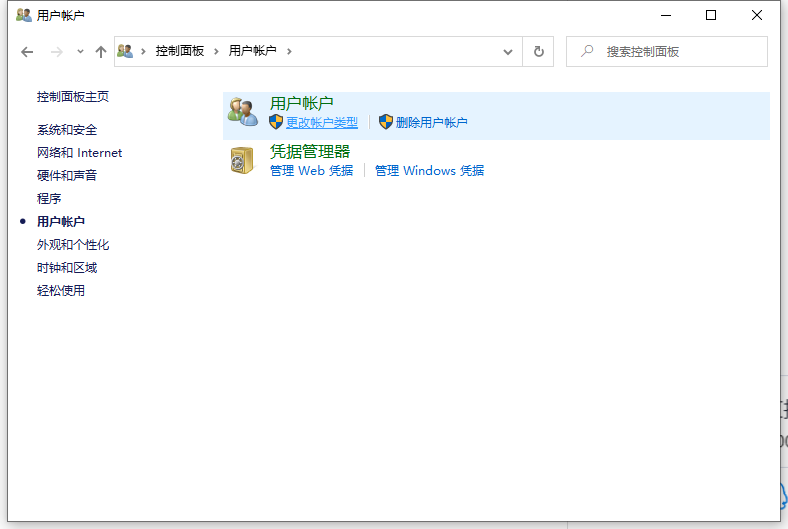The height and width of the screenshot is (529, 788).
Task: Select 网络和 Internet in the sidebar
Action: (79, 153)
